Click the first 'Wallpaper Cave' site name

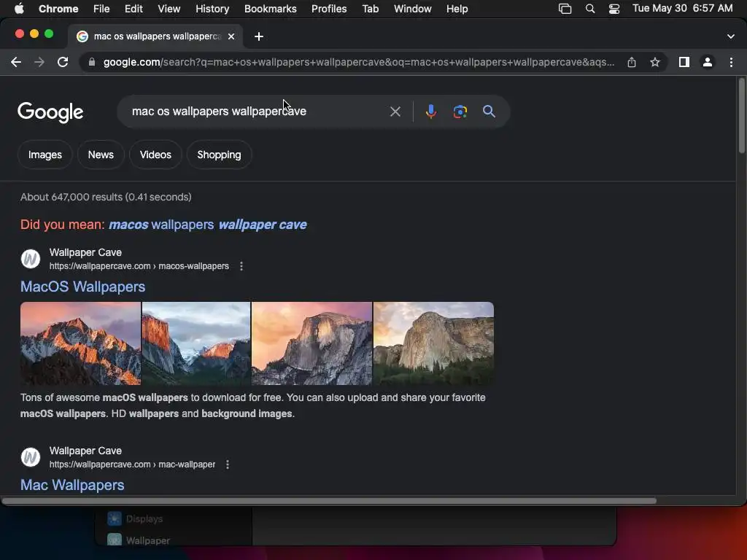tap(85, 252)
